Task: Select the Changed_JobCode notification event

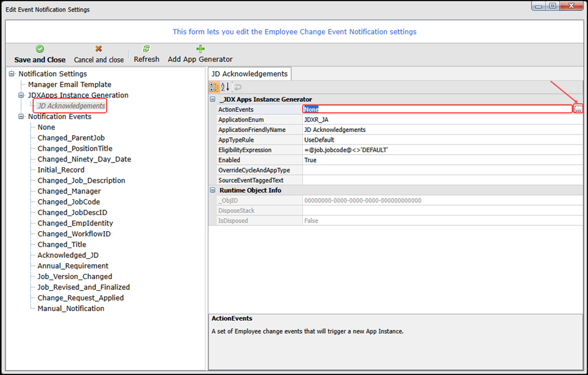Action: [x=69, y=202]
